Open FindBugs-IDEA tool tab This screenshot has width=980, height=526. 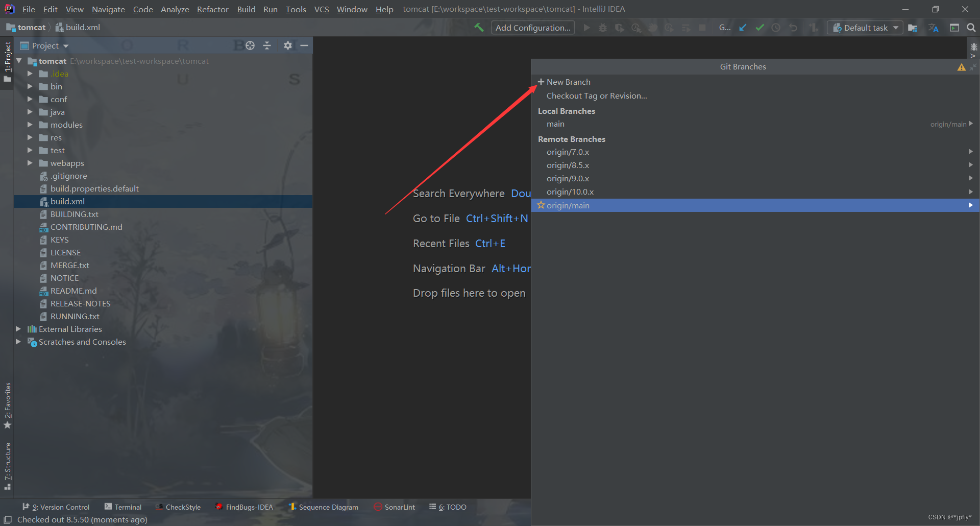click(244, 507)
